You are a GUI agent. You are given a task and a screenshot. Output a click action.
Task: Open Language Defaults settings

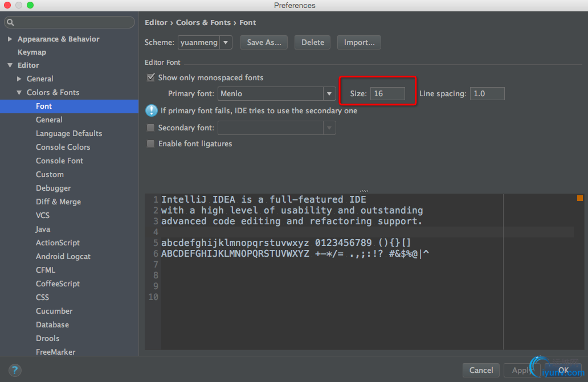pos(69,133)
